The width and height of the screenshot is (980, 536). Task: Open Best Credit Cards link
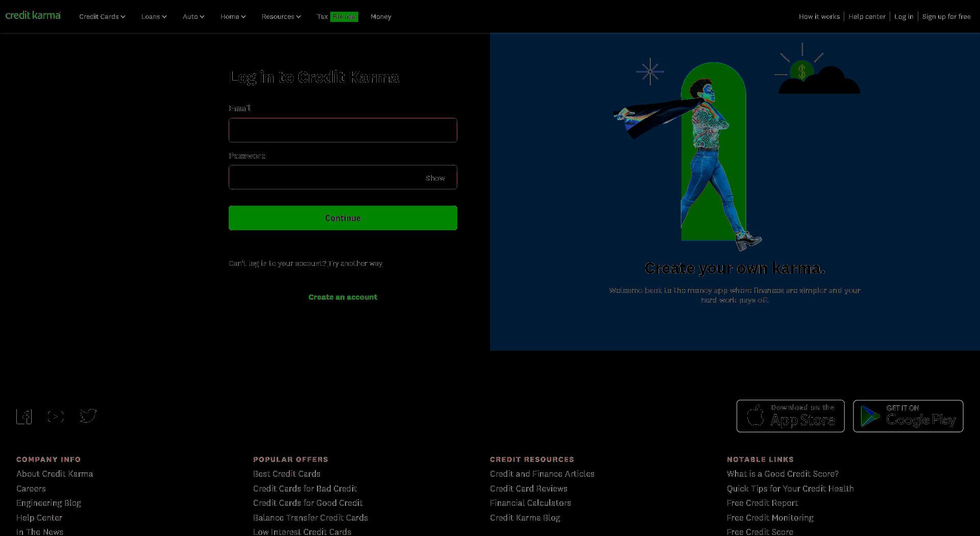click(287, 474)
